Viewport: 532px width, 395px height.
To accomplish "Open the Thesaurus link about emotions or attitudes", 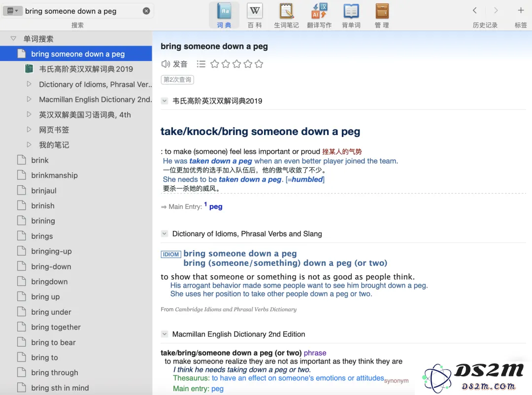I will point(298,378).
